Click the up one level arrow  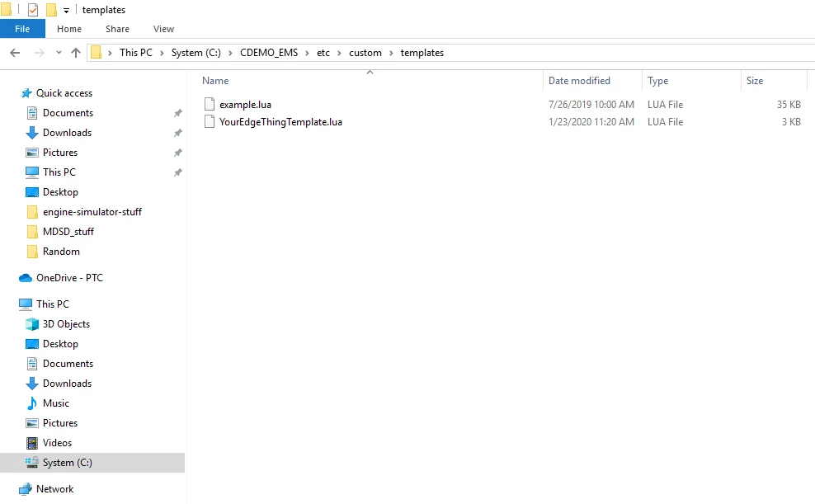[75, 52]
